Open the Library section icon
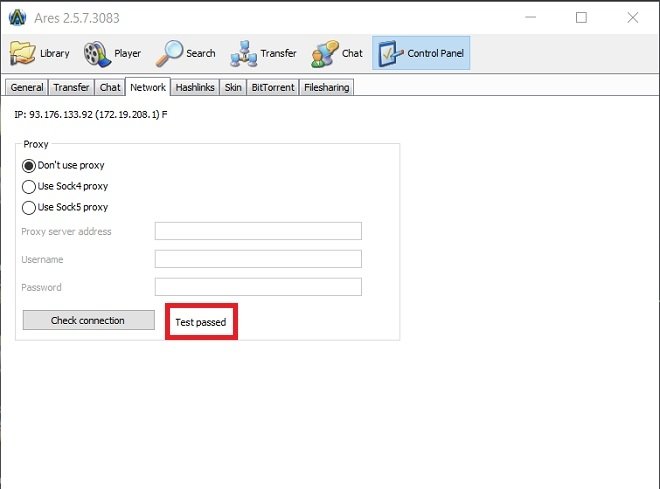This screenshot has width=660, height=489. coord(22,53)
